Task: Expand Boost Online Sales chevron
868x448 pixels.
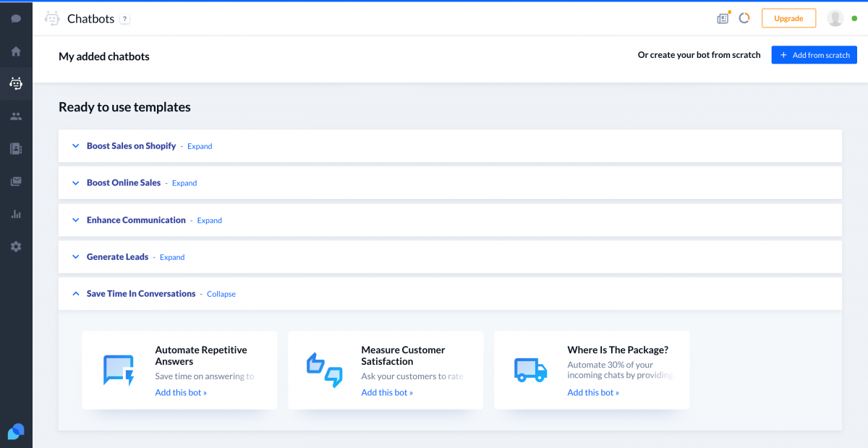Action: click(x=75, y=183)
